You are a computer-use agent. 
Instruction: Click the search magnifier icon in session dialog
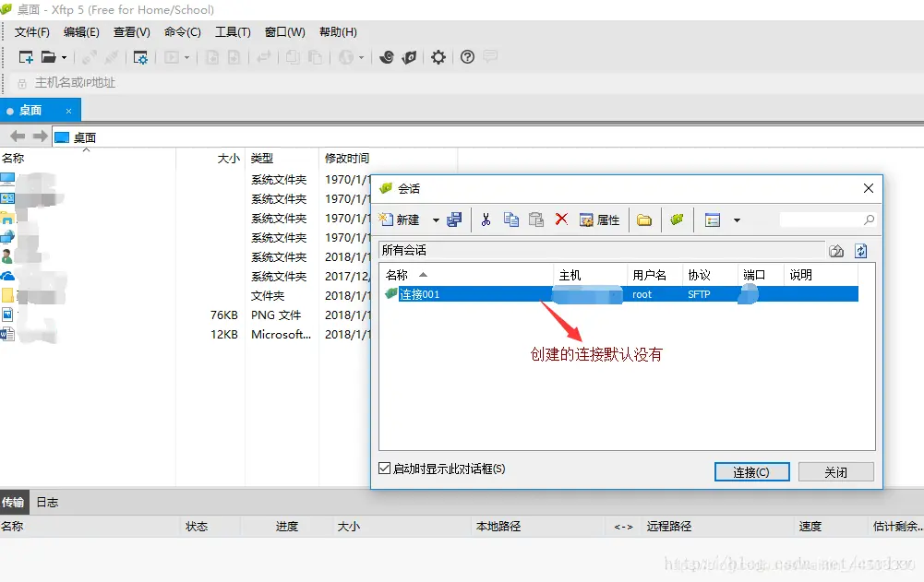click(869, 220)
